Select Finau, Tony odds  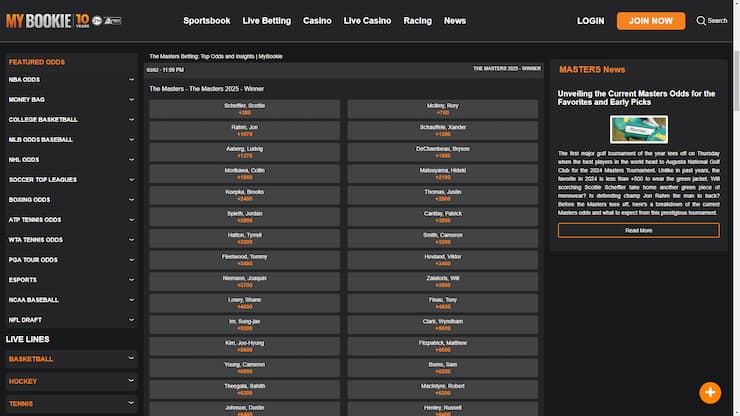tap(443, 303)
